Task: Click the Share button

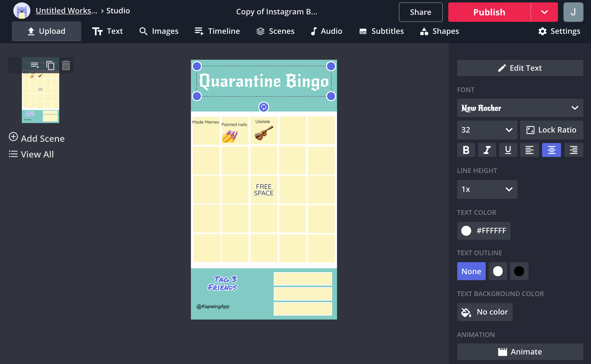Action: 420,12
